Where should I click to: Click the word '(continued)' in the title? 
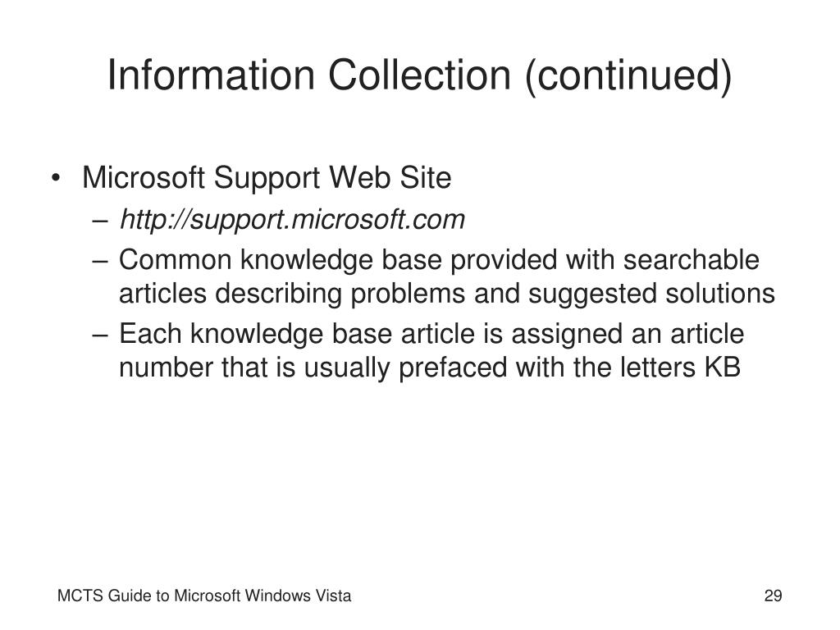point(628,76)
